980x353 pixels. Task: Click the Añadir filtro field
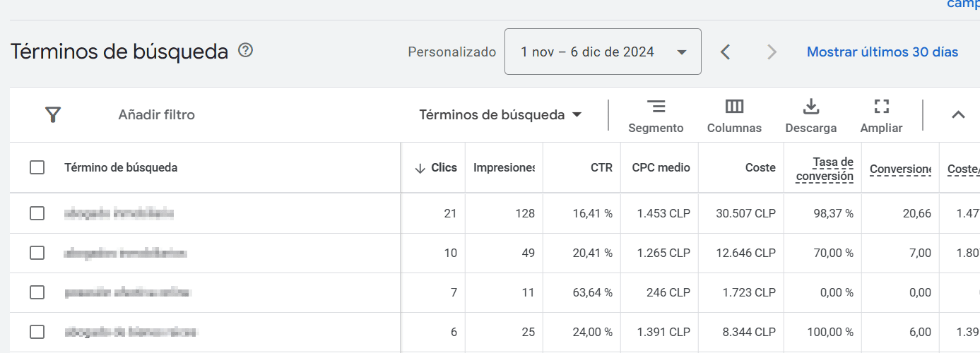pos(156,115)
